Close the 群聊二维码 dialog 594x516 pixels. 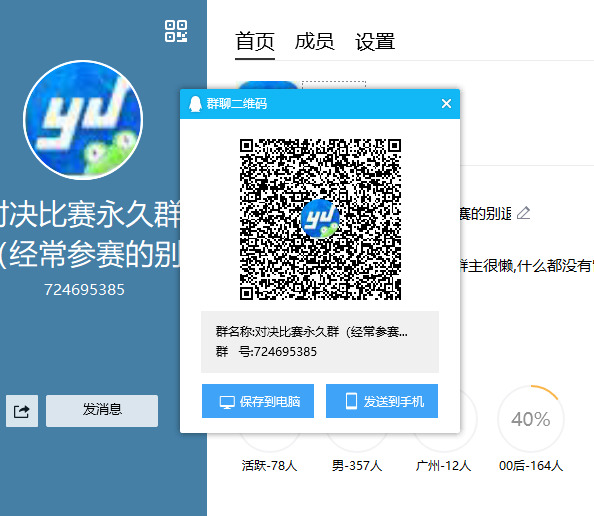coord(446,103)
